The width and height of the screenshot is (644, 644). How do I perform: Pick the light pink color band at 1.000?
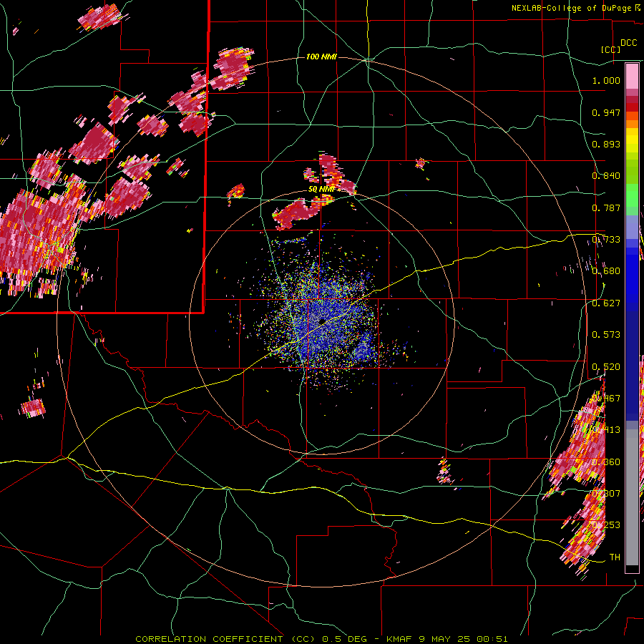coord(632,77)
